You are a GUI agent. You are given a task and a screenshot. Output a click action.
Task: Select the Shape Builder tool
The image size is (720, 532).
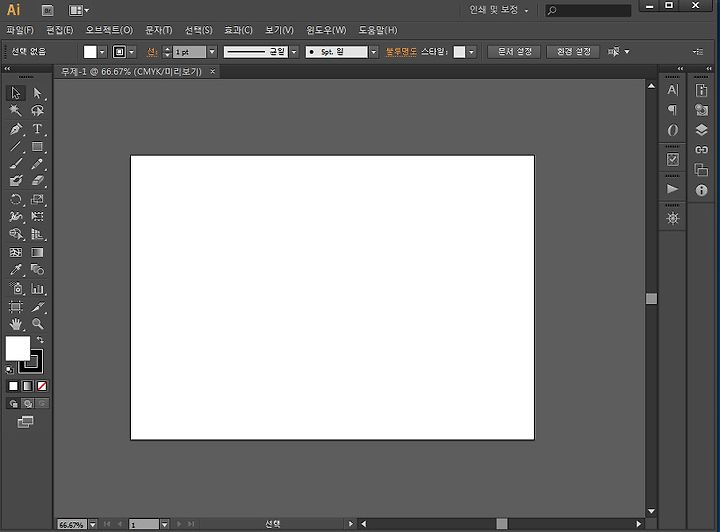coord(16,234)
